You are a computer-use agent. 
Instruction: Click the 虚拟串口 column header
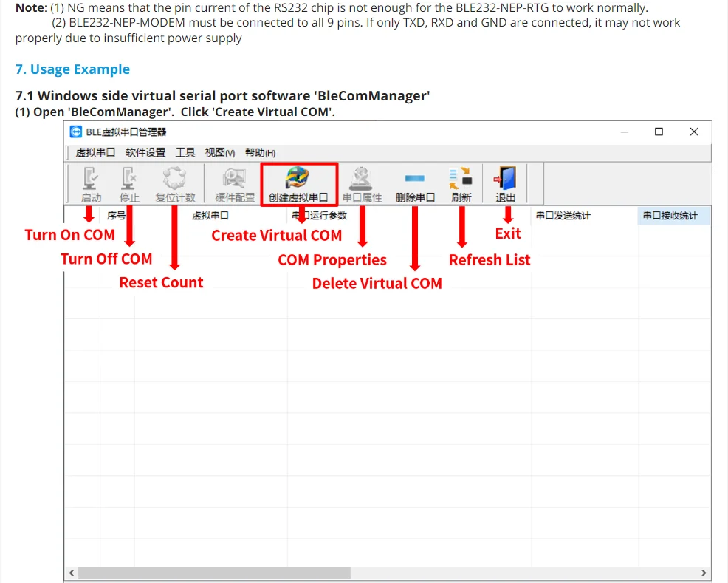210,216
